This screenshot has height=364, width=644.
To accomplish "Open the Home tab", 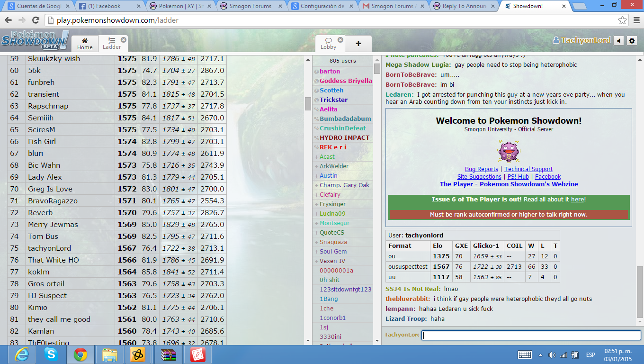I will coord(85,43).
